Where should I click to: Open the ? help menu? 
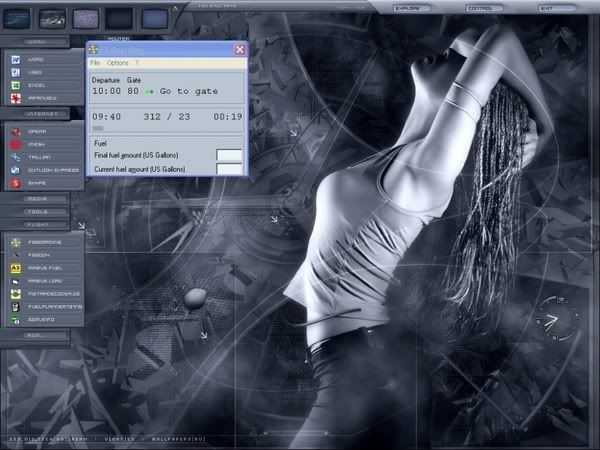point(137,63)
